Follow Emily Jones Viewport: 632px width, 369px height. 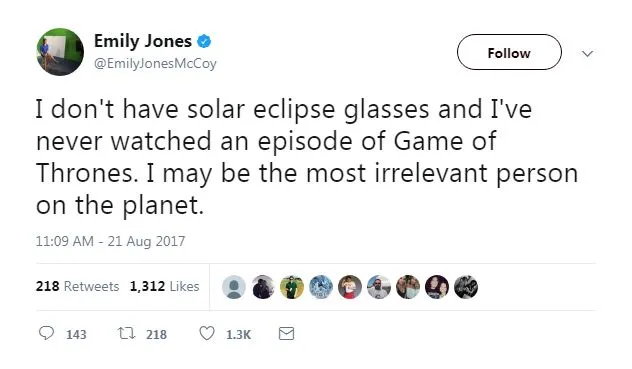pyautogui.click(x=509, y=52)
